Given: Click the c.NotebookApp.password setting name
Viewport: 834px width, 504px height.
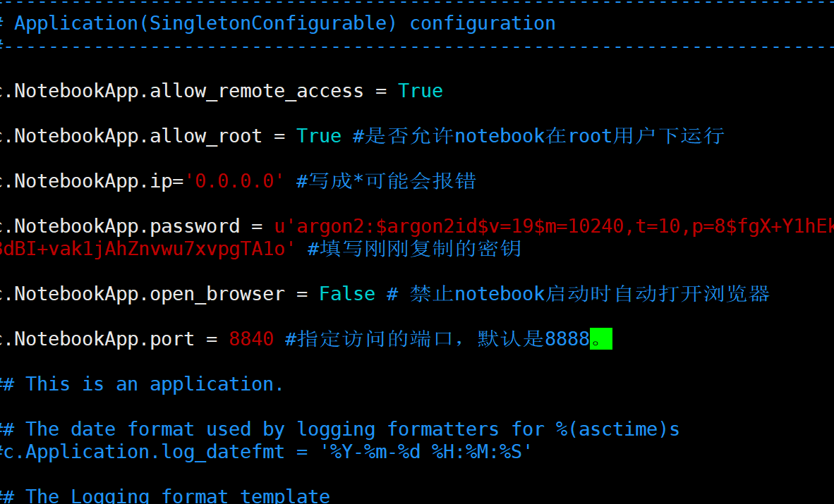Looking at the screenshot, I should coord(120,226).
